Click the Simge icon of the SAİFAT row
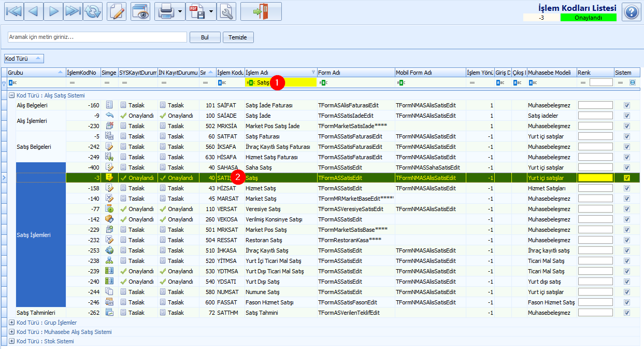 tap(109, 105)
